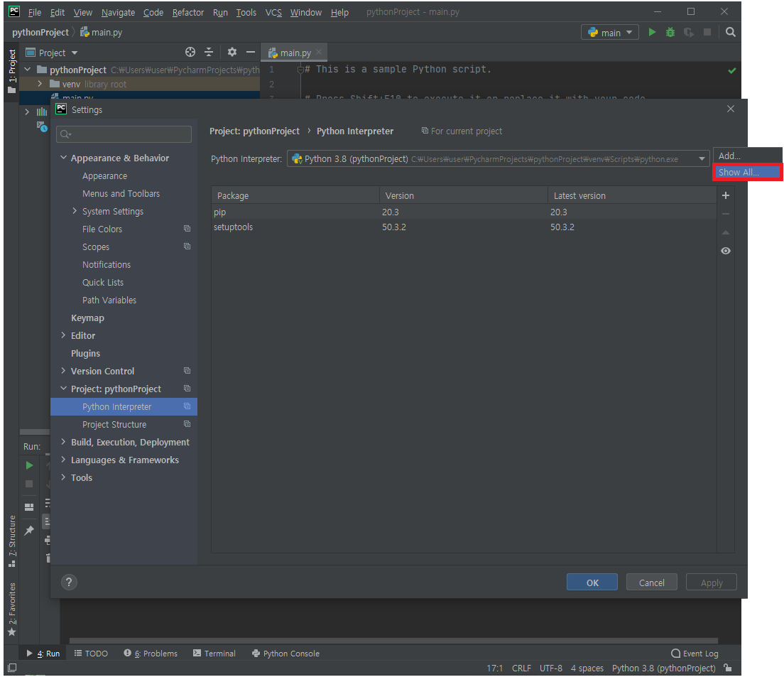The image size is (784, 677).
Task: Remove package with minus icon
Action: 726,214
